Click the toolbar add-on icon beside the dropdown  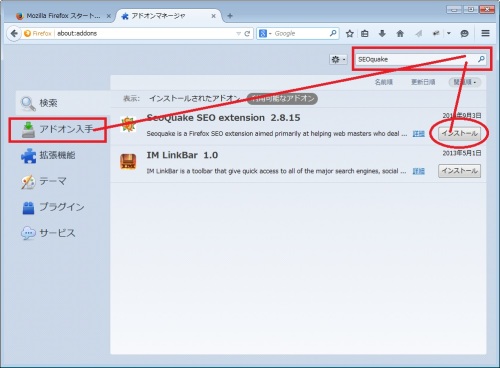click(436, 33)
